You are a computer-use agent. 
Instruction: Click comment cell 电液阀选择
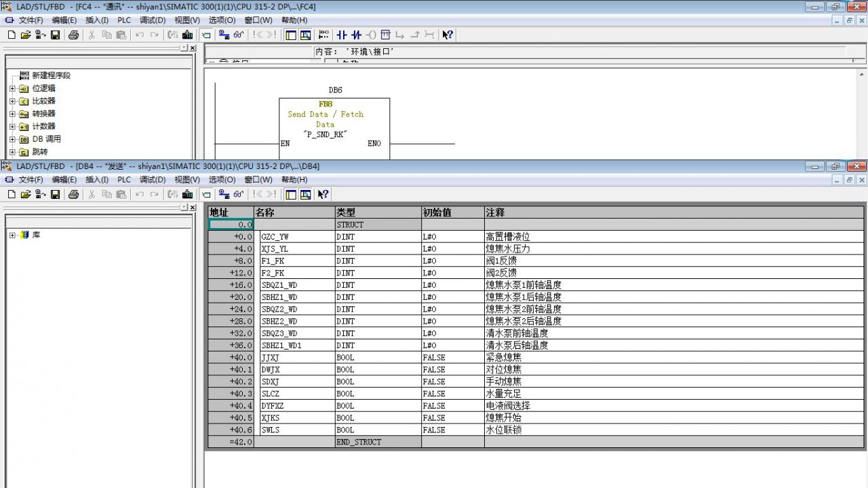[674, 406]
